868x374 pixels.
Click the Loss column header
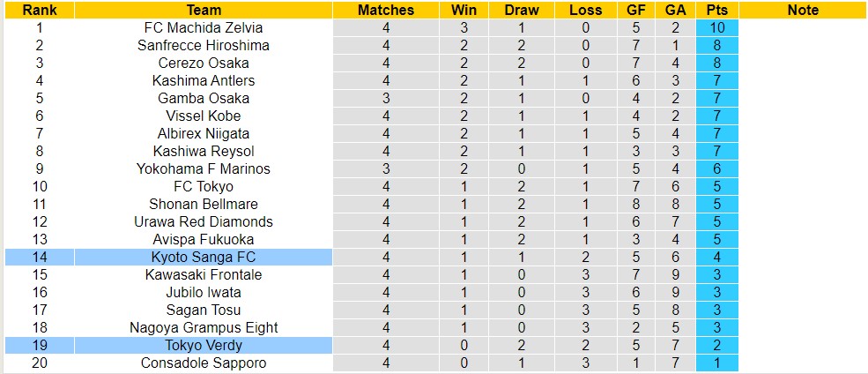[x=586, y=11]
